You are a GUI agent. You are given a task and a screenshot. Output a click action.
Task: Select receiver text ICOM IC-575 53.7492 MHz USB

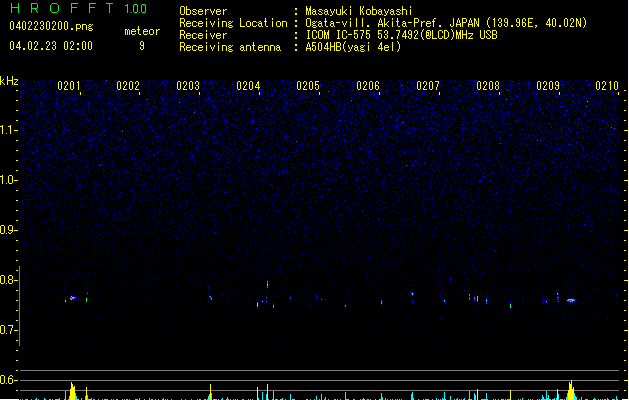[x=401, y=35]
